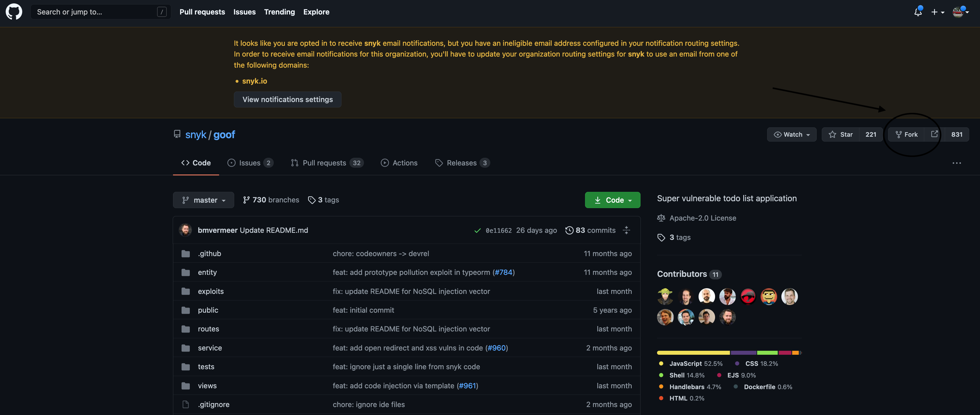This screenshot has width=980, height=415.
Task: Click the open-in-new-window icon beside Fork
Action: point(934,134)
